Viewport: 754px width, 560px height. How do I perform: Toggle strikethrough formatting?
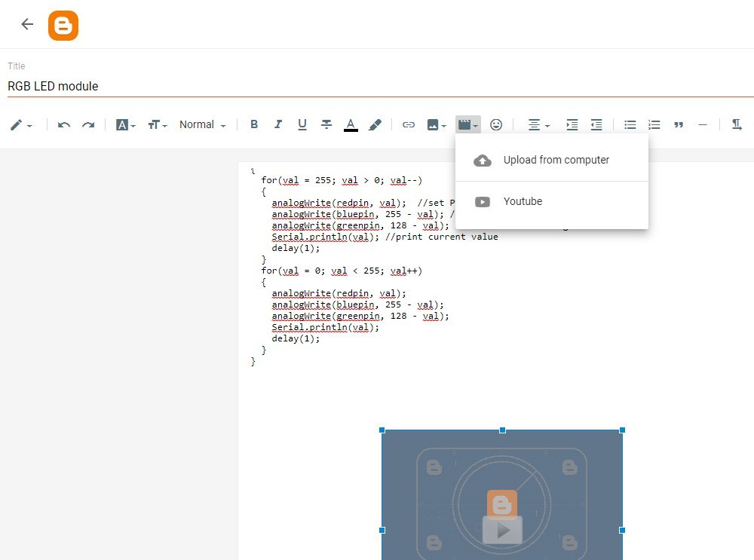[326, 124]
